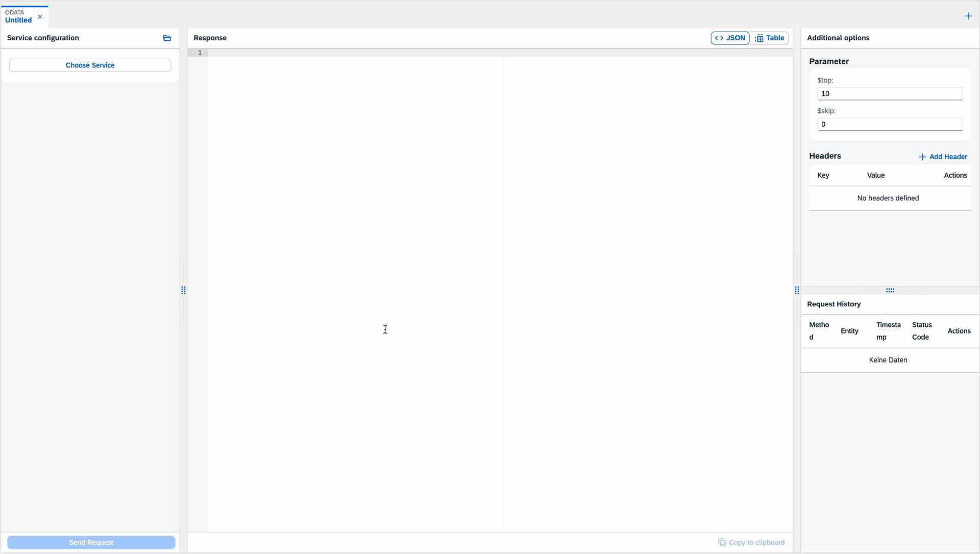
Task: Grab the right panel splitter handle
Action: (x=797, y=291)
